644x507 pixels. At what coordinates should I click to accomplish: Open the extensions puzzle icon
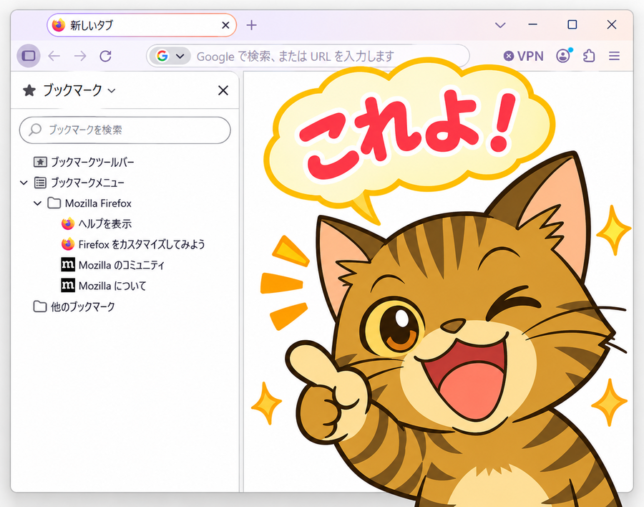click(589, 56)
